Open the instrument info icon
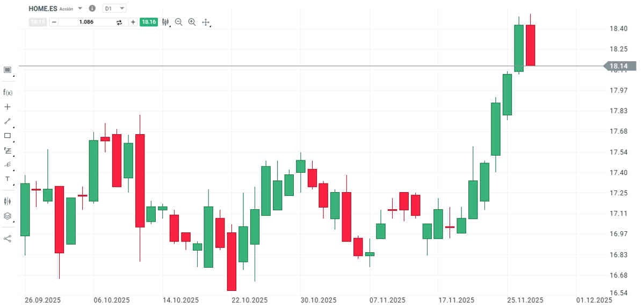644x308 pixels. tap(92, 9)
